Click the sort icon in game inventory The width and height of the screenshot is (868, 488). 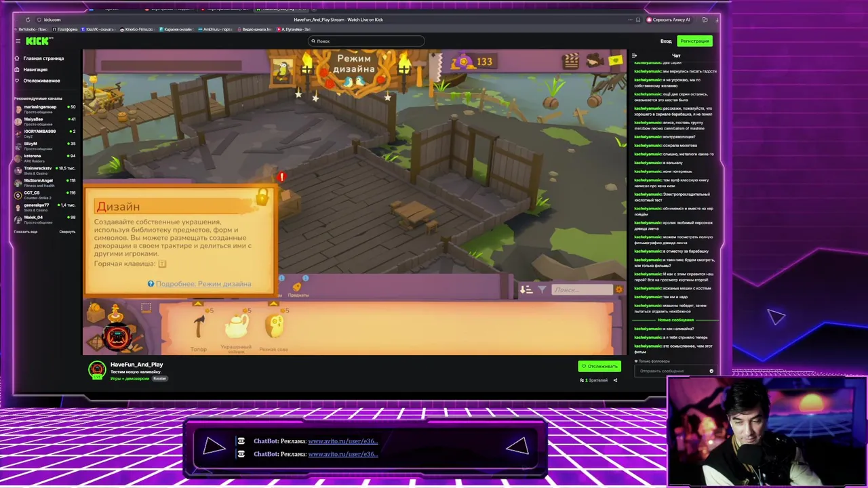click(x=526, y=290)
